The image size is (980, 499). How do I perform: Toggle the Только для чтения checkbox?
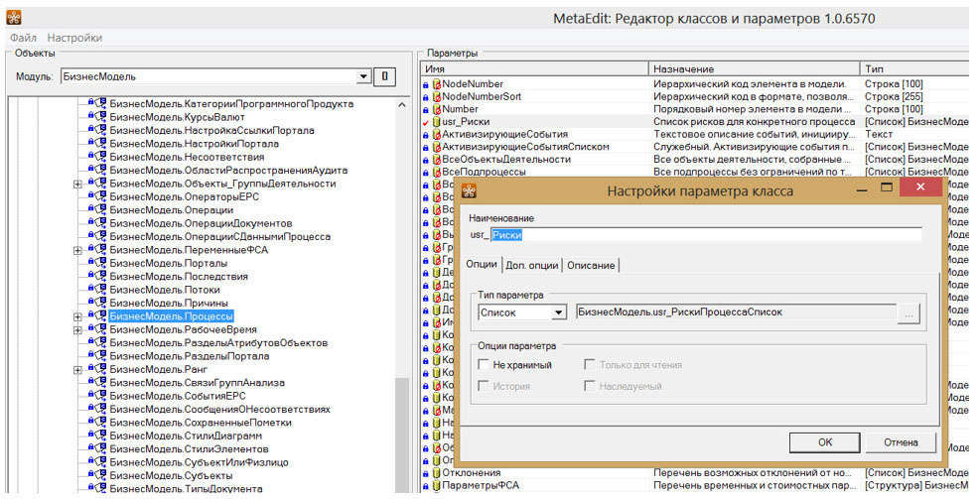(591, 365)
